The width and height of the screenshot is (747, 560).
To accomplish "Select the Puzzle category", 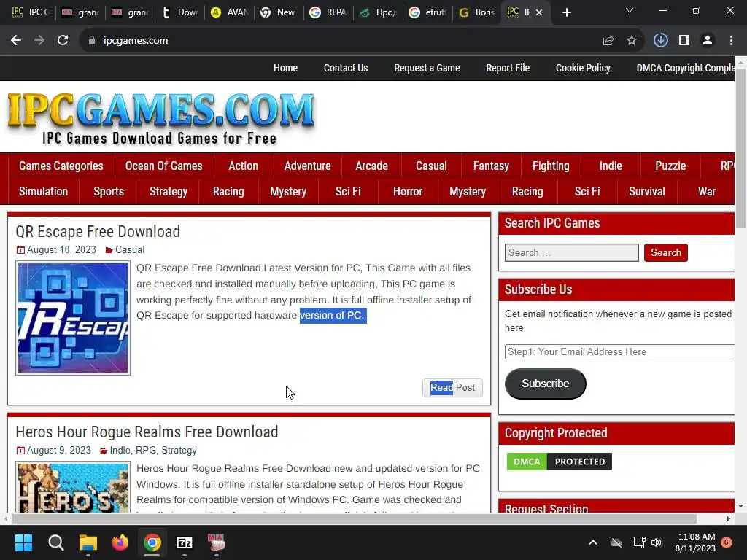I will pyautogui.click(x=670, y=166).
